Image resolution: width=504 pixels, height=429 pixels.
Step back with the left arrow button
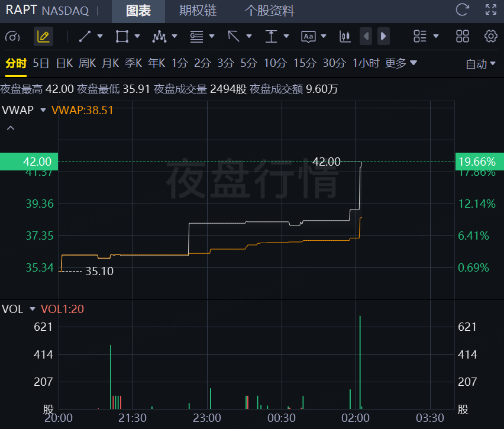click(x=366, y=36)
